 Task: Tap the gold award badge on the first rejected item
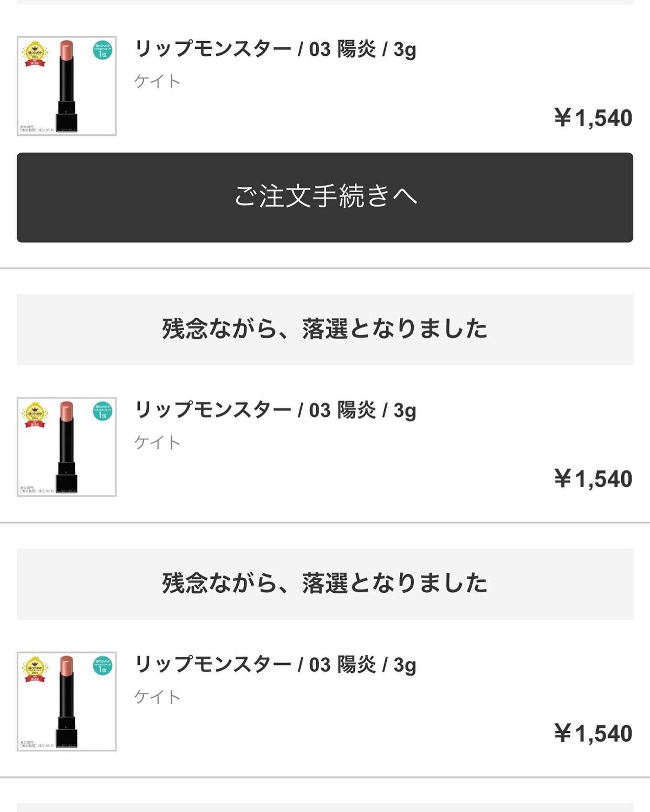(35, 415)
